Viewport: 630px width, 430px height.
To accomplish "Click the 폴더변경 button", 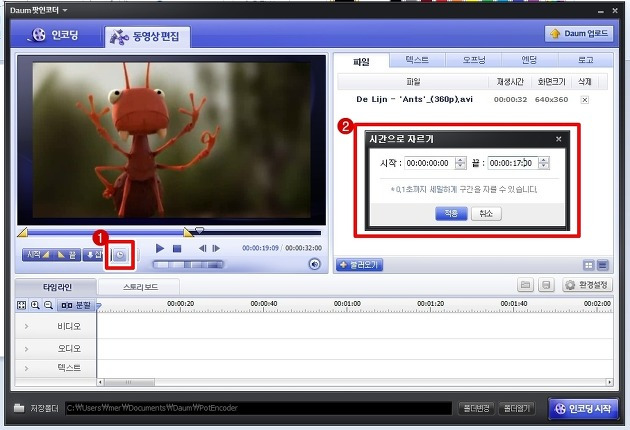I will (476, 408).
